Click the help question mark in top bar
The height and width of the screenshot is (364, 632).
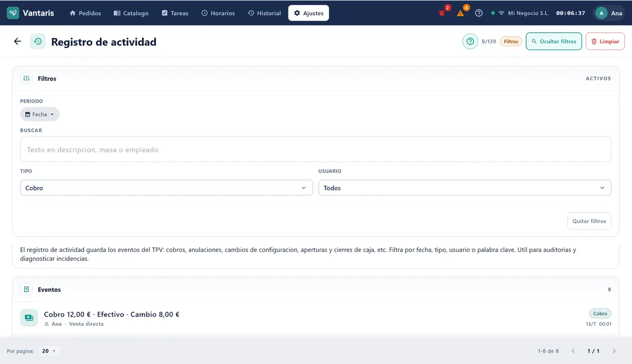pyautogui.click(x=479, y=13)
